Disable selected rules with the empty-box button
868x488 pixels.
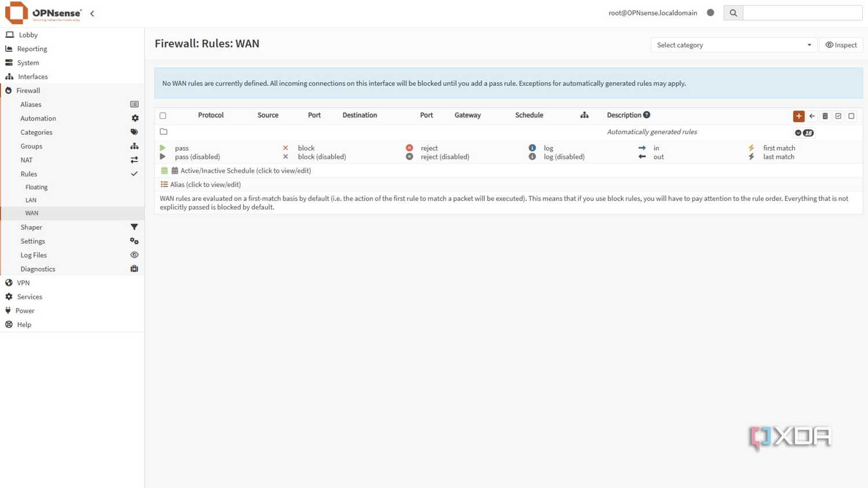tap(851, 116)
